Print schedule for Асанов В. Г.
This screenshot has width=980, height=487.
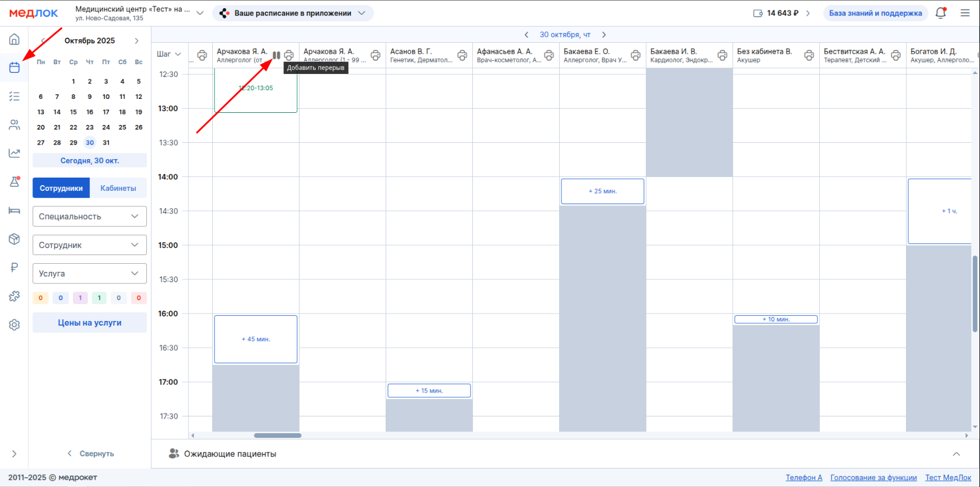pos(462,56)
